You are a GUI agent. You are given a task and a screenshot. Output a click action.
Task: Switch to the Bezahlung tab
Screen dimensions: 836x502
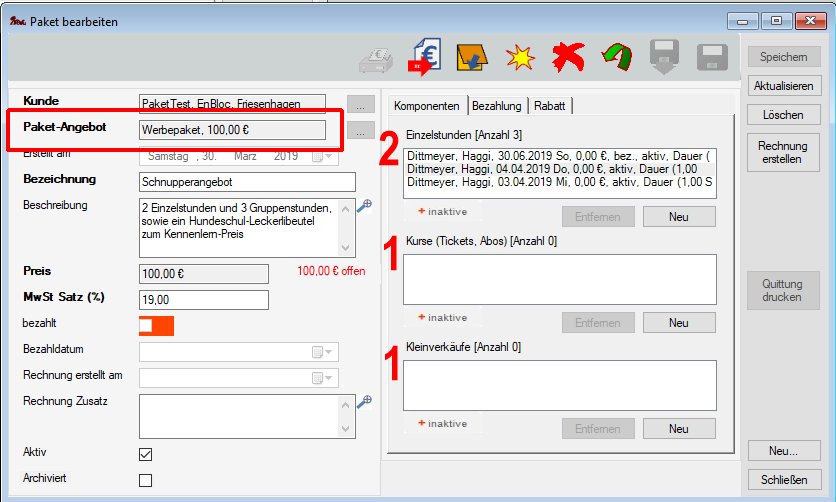coord(496,105)
